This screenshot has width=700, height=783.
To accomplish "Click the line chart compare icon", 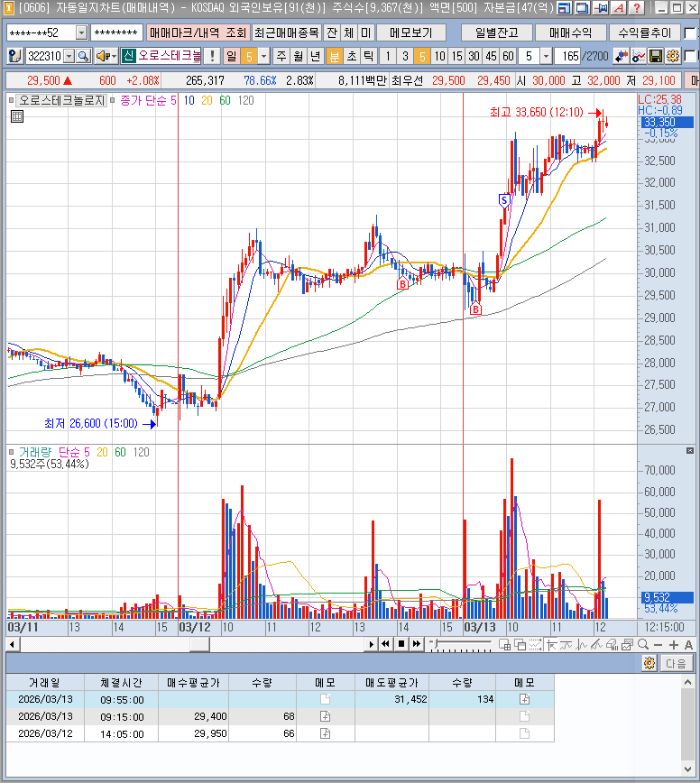I will pos(639,56).
